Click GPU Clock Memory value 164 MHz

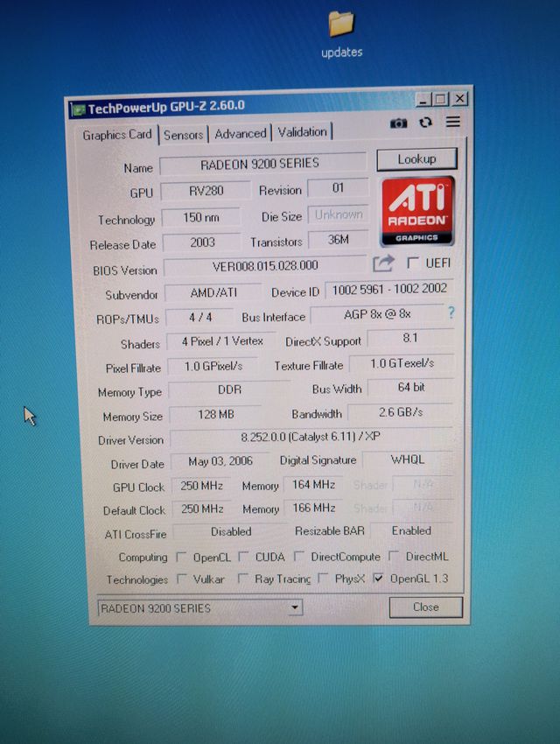[313, 484]
